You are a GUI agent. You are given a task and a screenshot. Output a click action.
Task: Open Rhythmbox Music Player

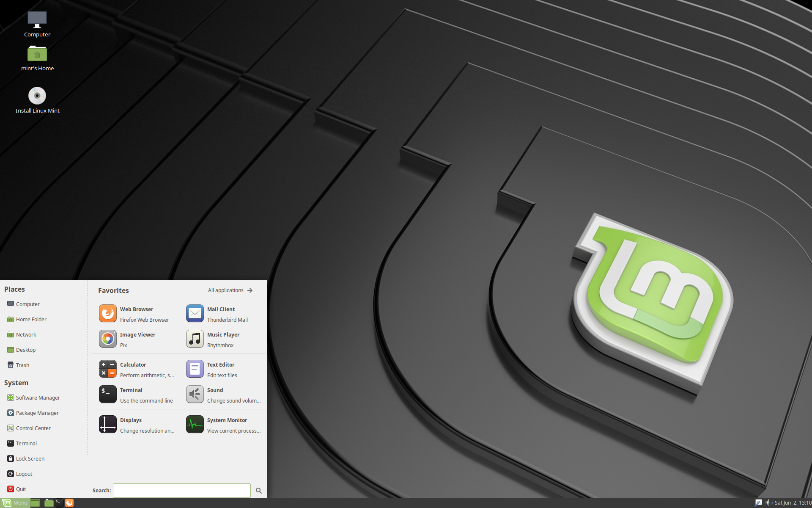tap(223, 340)
